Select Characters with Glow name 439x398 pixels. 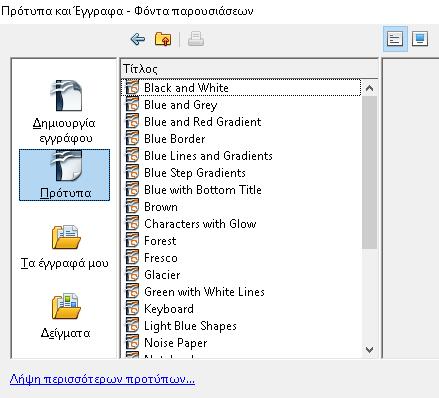pyautogui.click(x=200, y=224)
